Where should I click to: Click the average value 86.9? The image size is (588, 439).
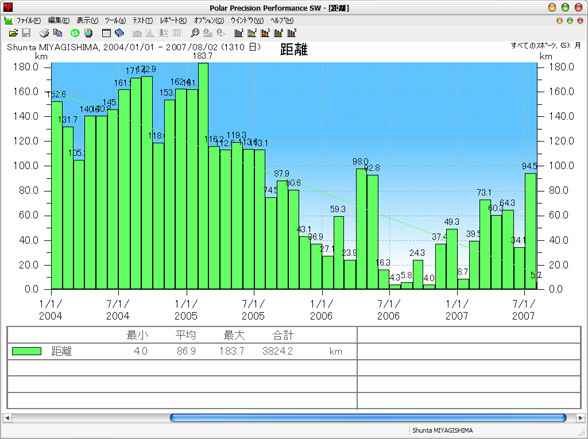pos(186,351)
